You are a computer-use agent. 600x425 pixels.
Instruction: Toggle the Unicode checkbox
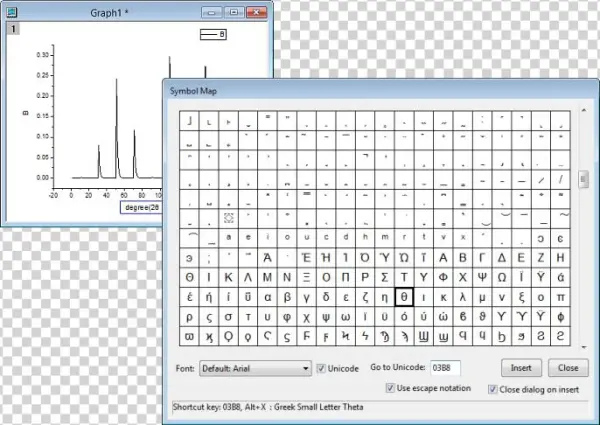click(x=321, y=368)
